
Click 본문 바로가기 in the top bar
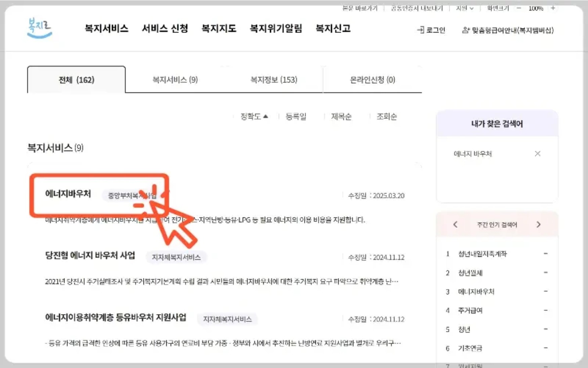360,8
